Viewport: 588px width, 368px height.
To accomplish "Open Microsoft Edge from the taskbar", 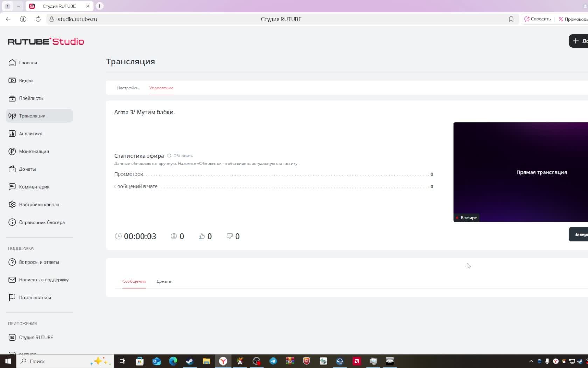I will pyautogui.click(x=173, y=361).
